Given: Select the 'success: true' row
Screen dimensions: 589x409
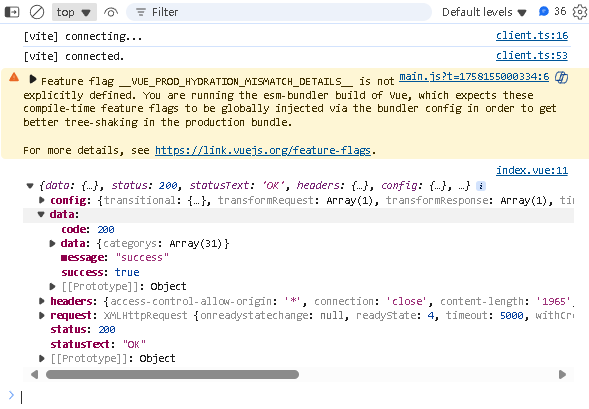Looking at the screenshot, I should pyautogui.click(x=100, y=272).
